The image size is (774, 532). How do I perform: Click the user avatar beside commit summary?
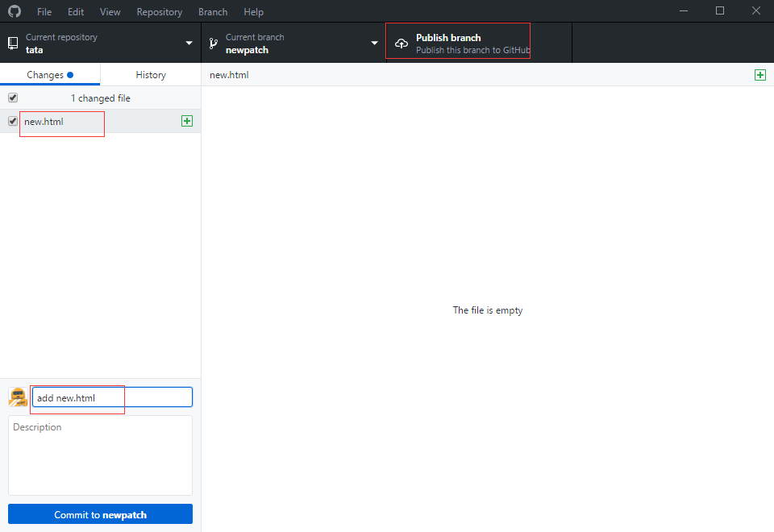19,397
